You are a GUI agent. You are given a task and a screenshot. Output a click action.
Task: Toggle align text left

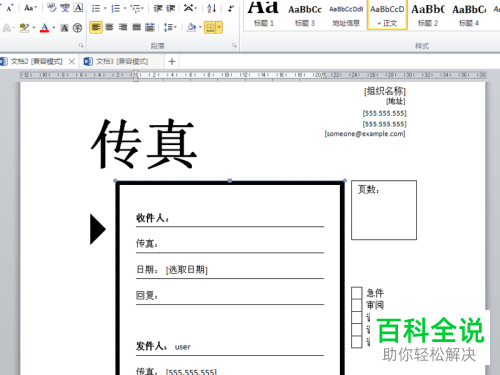click(96, 27)
